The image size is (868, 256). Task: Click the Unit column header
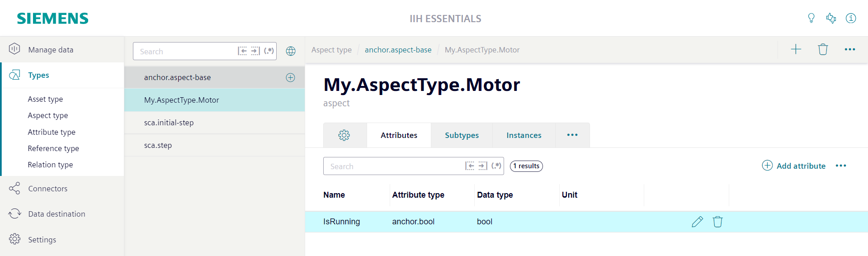coord(570,195)
